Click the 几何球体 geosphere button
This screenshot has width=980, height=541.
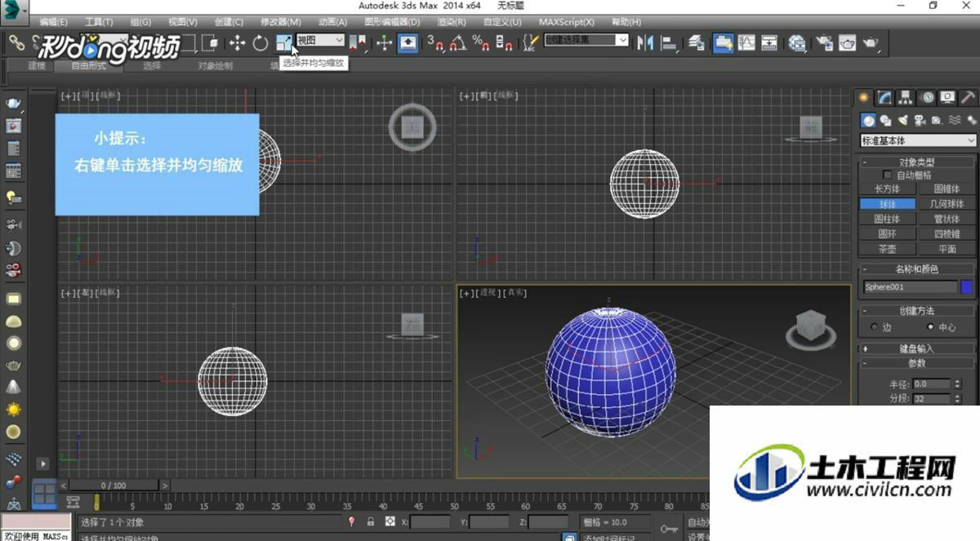coord(947,204)
